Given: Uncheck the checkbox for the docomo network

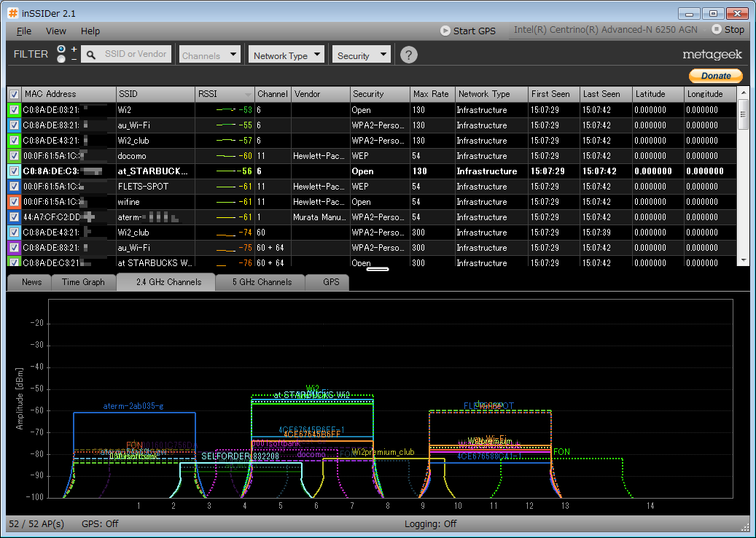Looking at the screenshot, I should (14, 156).
